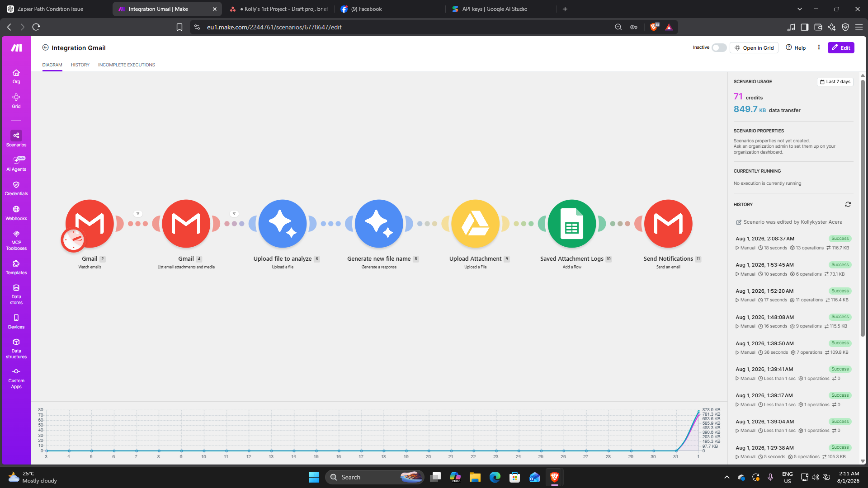Select the Gmail List email attachments module
Screen dimensions: 868x488
click(186, 224)
